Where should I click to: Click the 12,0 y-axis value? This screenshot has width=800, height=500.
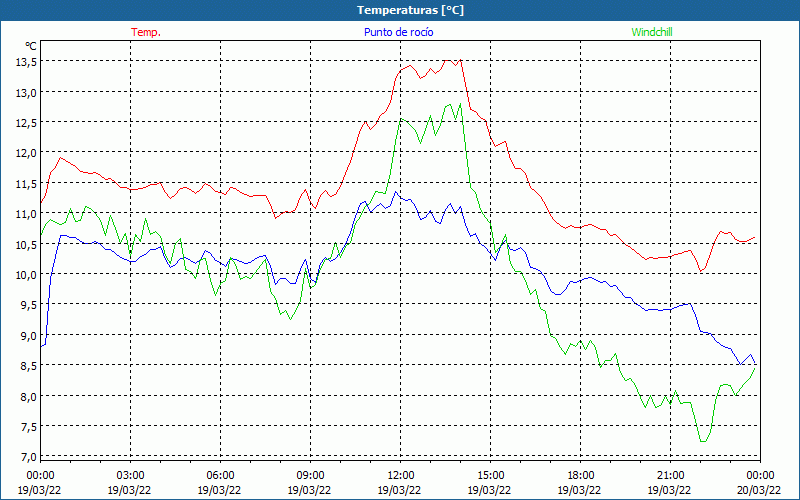[x=25, y=153]
